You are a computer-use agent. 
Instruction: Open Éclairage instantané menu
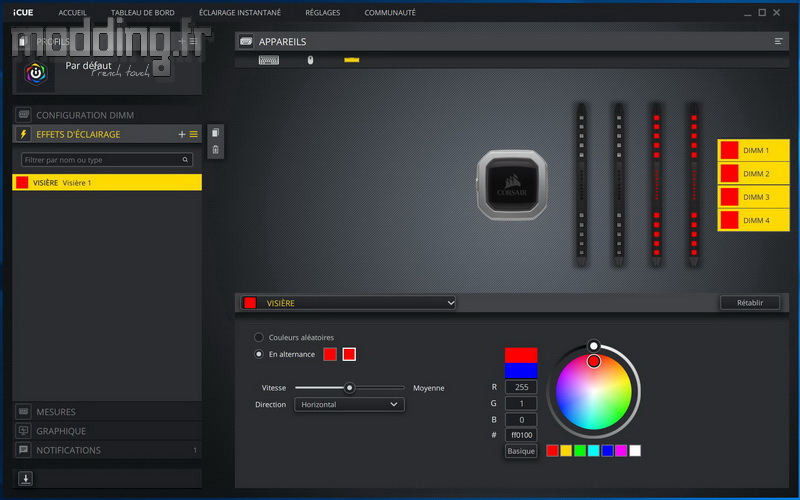[x=240, y=13]
